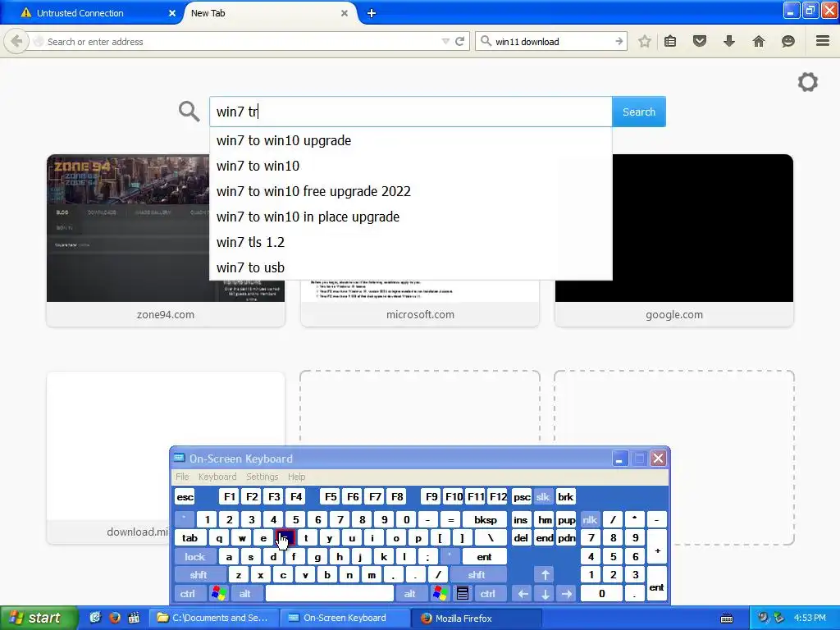This screenshot has height=630, width=840.
Task: Select suggestion win7 to win10 upgrade
Action: 410,140
